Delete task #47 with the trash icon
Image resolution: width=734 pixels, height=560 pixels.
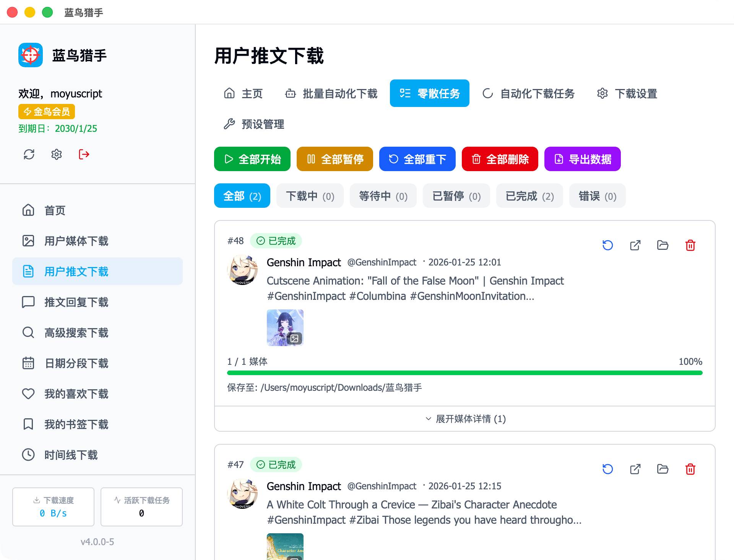[x=690, y=469]
